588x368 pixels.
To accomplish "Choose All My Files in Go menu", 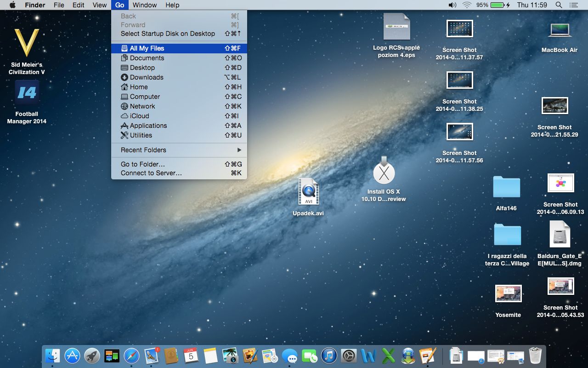I will click(x=179, y=48).
